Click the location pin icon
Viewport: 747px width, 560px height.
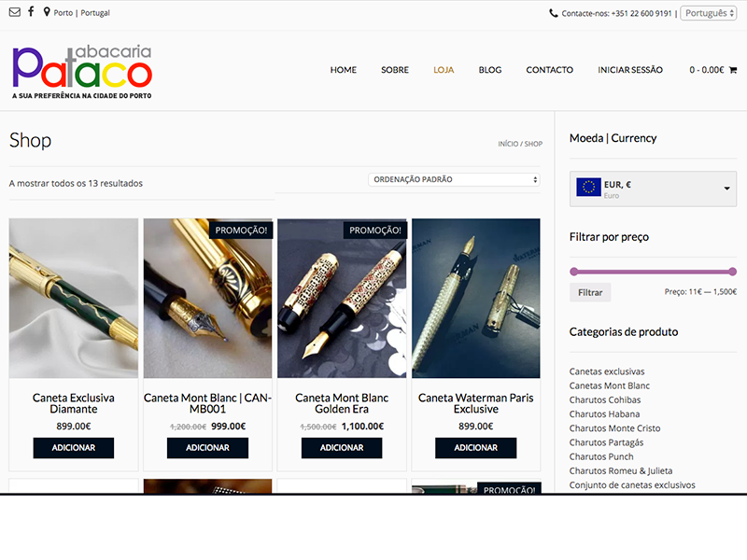pyautogui.click(x=47, y=12)
